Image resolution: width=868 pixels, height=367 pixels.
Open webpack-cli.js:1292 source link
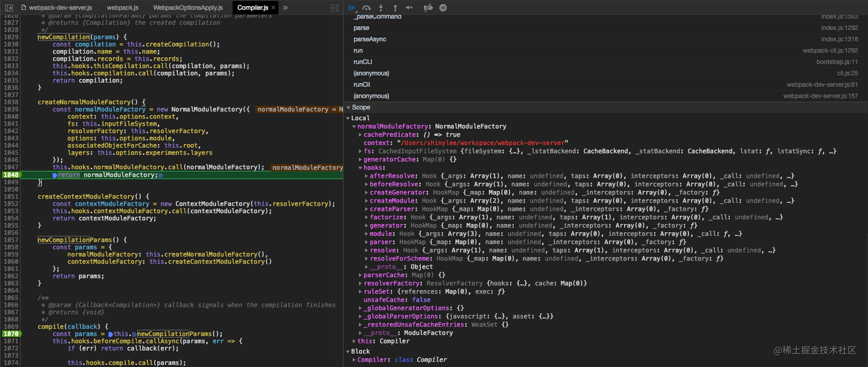point(830,51)
